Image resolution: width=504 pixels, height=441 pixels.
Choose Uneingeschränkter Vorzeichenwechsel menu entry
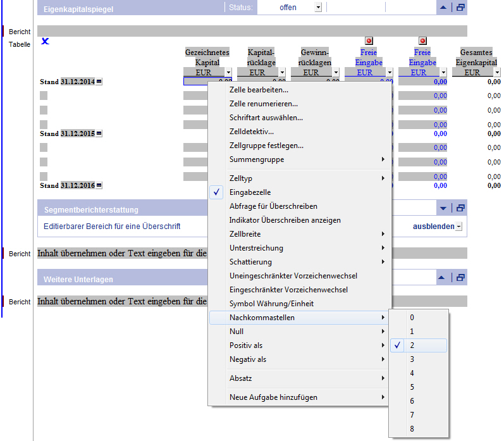(x=298, y=276)
